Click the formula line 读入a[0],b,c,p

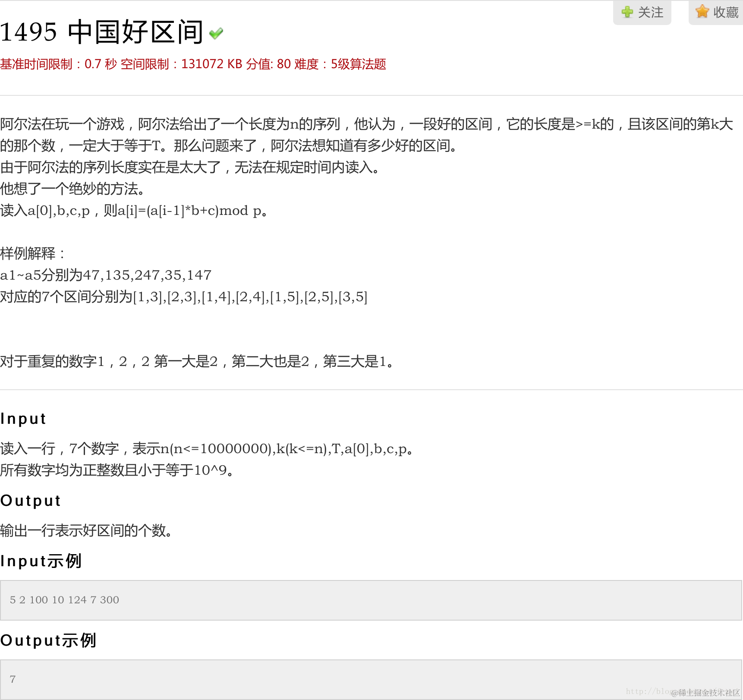134,211
